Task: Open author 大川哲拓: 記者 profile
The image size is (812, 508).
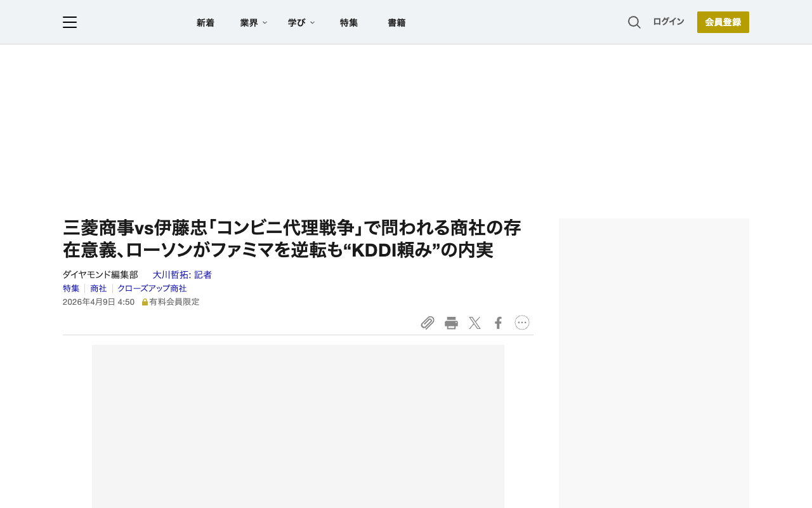Action: tap(182, 275)
